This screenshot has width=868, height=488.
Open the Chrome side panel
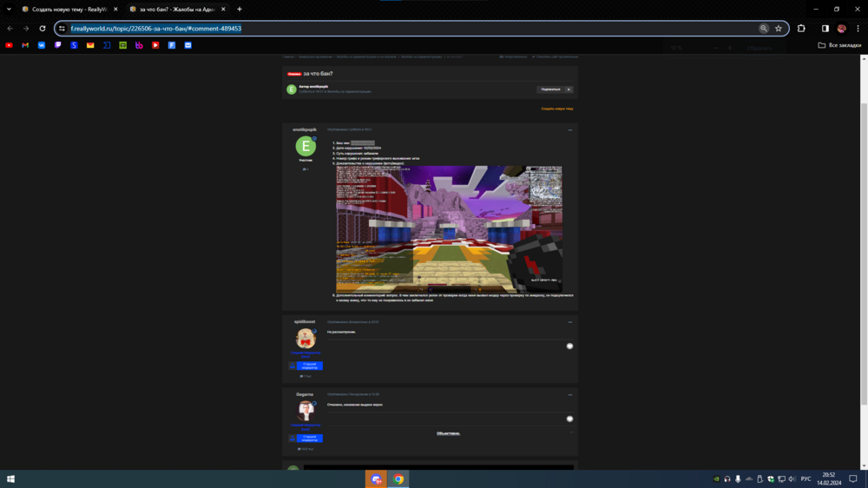825,29
